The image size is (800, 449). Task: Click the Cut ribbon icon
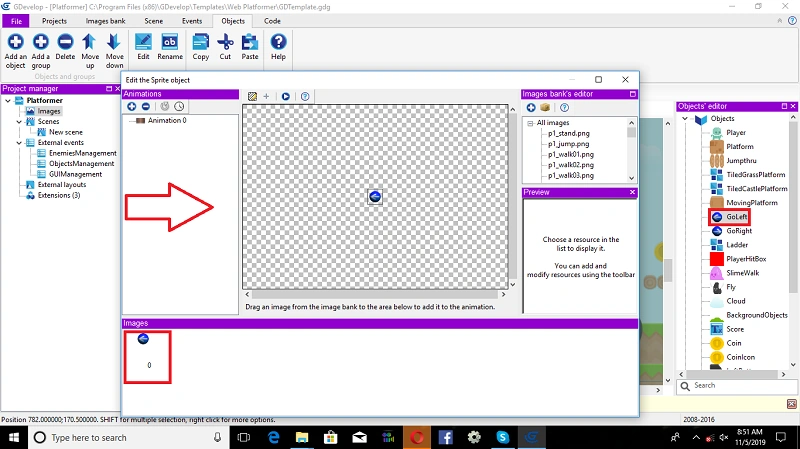pos(225,42)
